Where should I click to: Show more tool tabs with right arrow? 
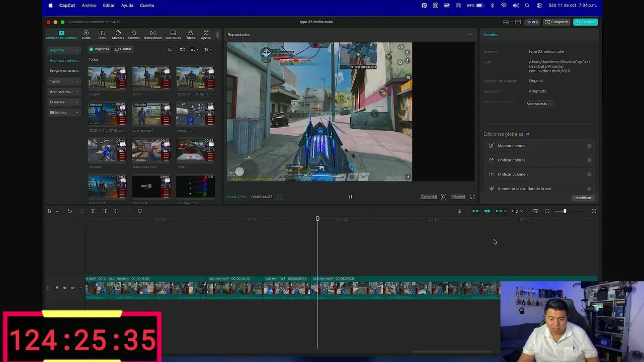218,35
